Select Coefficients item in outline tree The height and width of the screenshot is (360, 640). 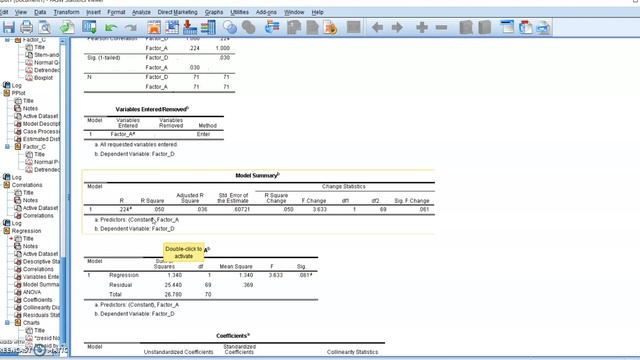coord(38,300)
